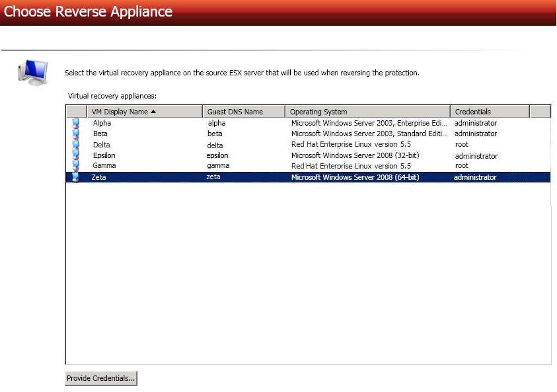Viewport: 557px width, 392px height.
Task: Click the 'alpha' guest DNS name cell
Action: [217, 123]
